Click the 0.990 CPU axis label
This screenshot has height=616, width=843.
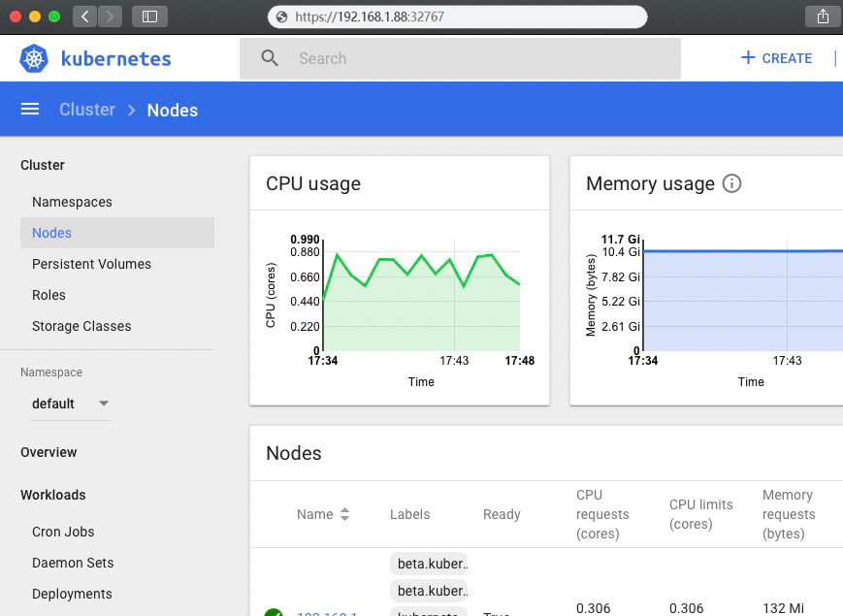coord(305,240)
